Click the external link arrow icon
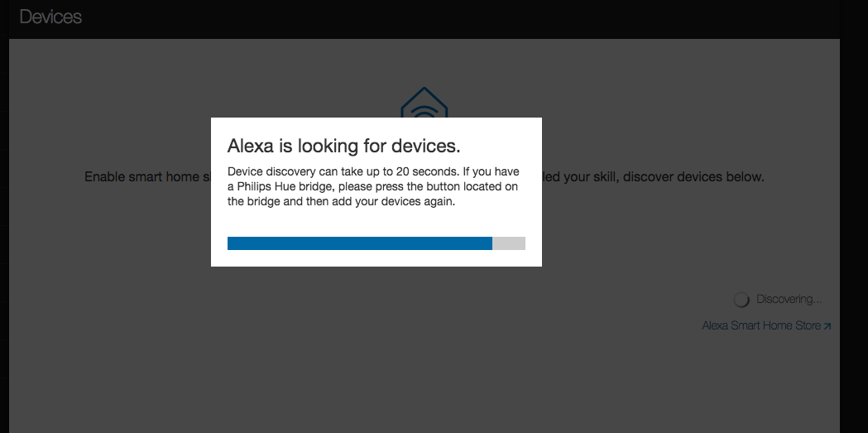Viewport: 868px width, 433px height. click(x=827, y=326)
